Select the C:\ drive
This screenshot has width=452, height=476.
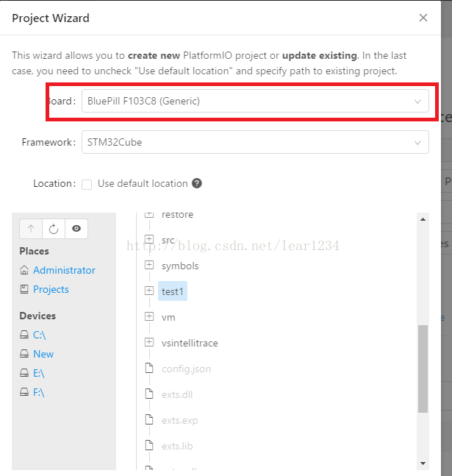[x=40, y=335]
